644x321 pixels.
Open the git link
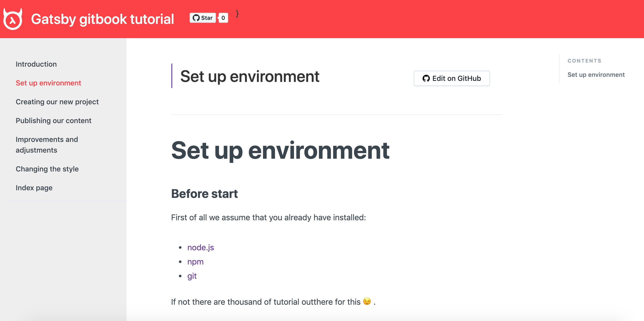tap(192, 276)
